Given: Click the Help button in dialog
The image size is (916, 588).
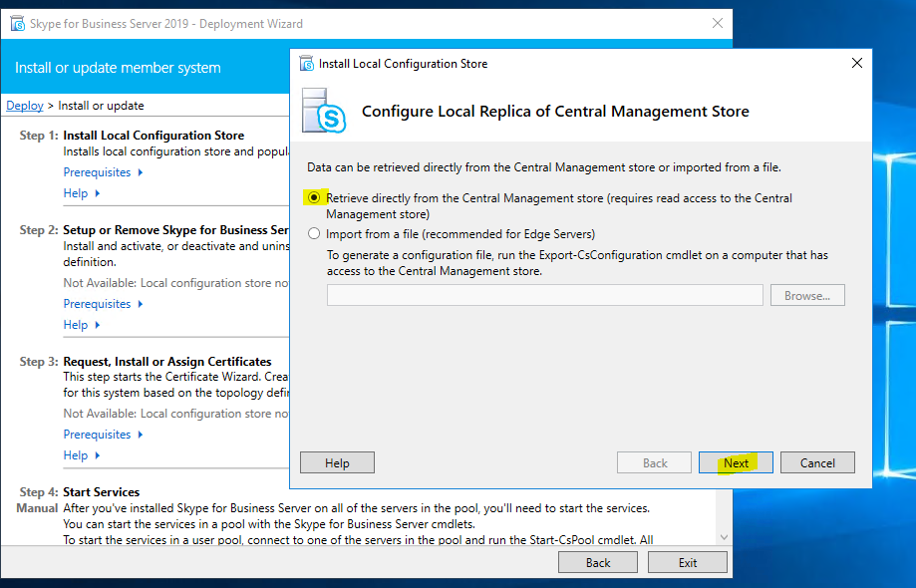Looking at the screenshot, I should tap(337, 462).
